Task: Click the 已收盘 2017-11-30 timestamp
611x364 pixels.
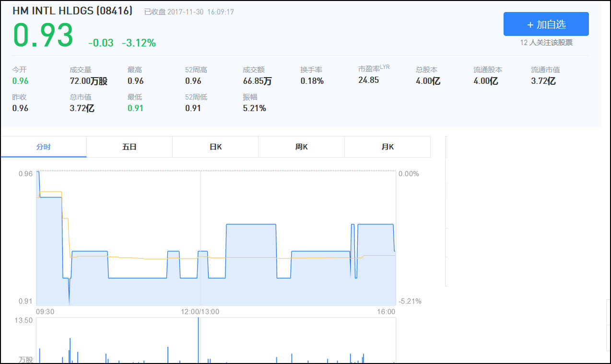Action: [189, 12]
